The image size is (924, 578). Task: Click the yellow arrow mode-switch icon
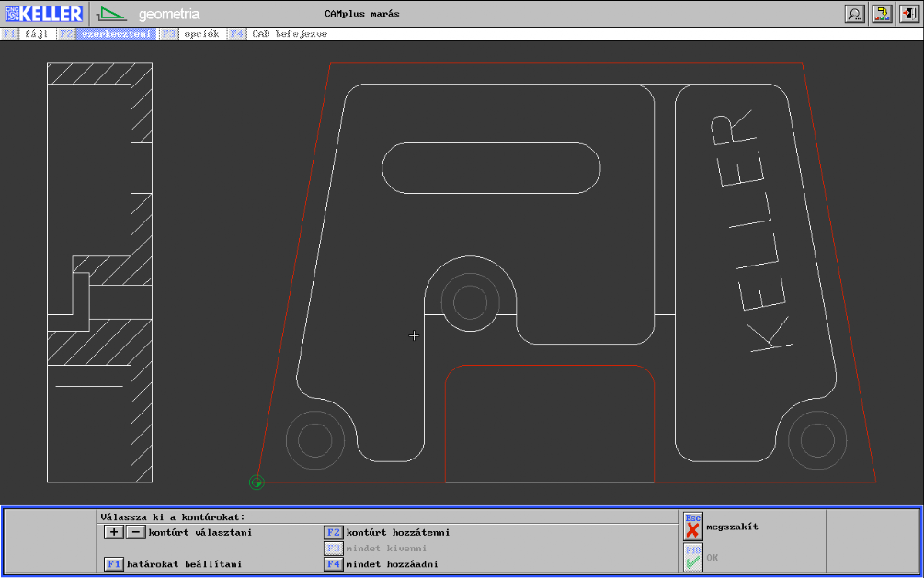[x=882, y=14]
